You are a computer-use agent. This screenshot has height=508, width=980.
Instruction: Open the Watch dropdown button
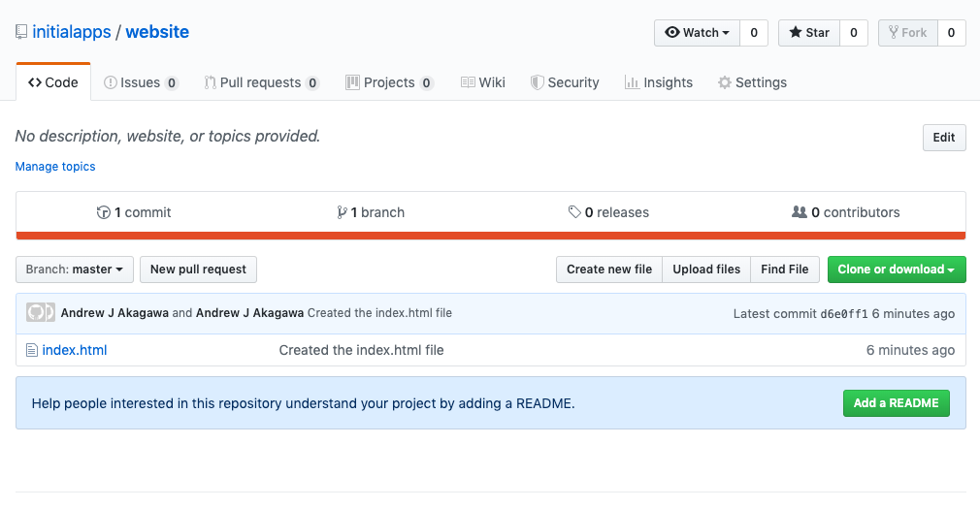(x=697, y=33)
